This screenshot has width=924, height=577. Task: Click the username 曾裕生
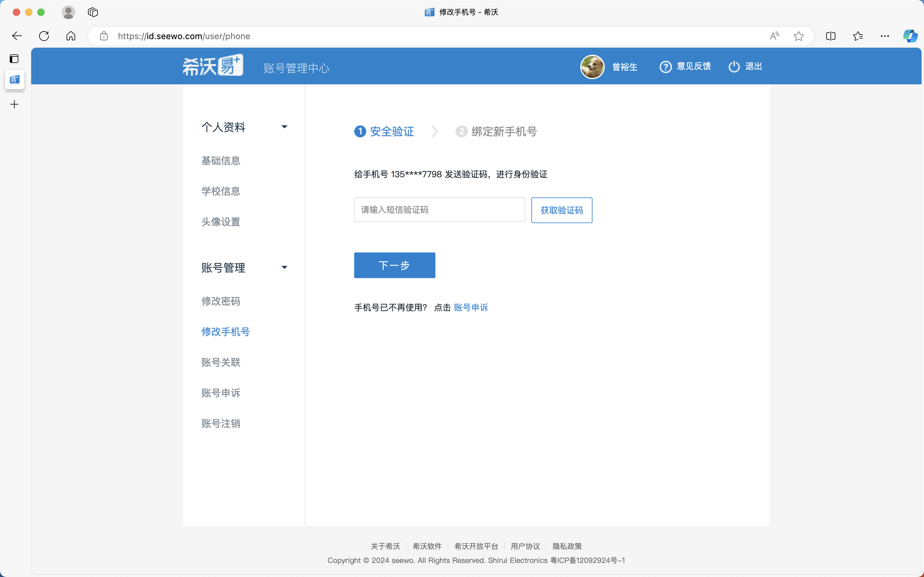click(625, 67)
